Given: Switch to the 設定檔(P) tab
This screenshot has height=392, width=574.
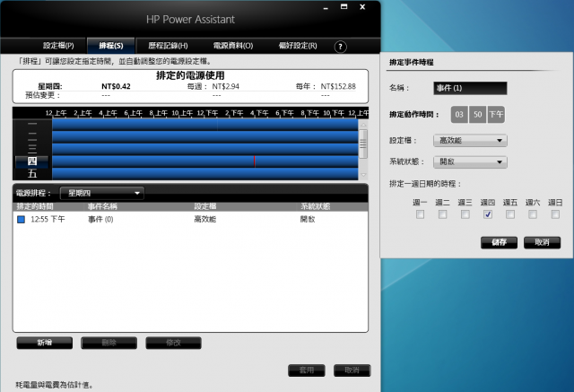Looking at the screenshot, I should (58, 46).
